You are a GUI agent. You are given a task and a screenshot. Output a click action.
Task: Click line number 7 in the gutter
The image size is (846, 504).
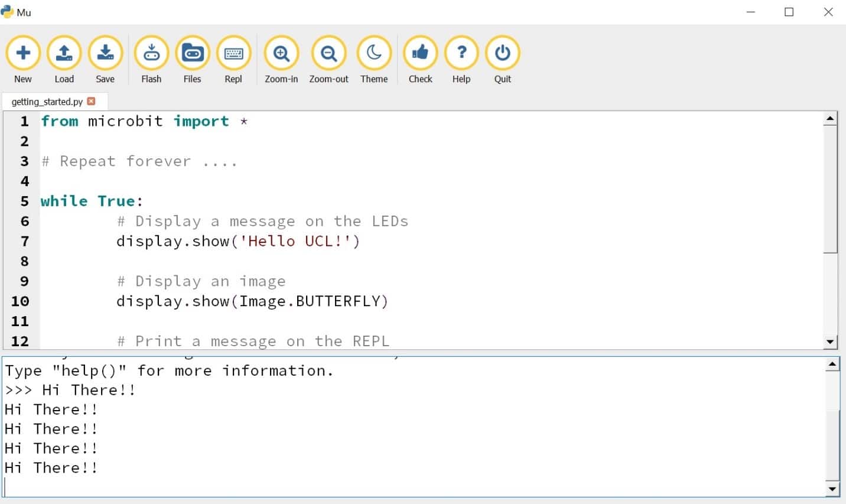(x=25, y=241)
